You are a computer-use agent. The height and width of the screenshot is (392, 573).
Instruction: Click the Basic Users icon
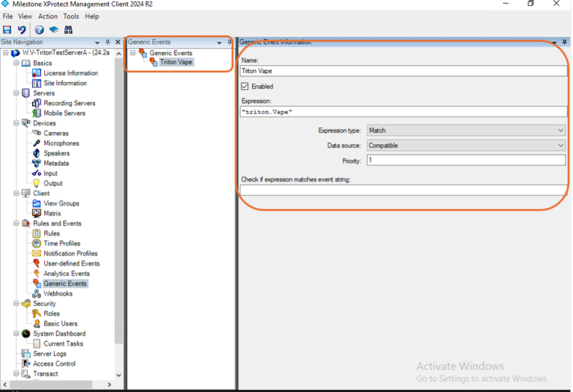[37, 323]
